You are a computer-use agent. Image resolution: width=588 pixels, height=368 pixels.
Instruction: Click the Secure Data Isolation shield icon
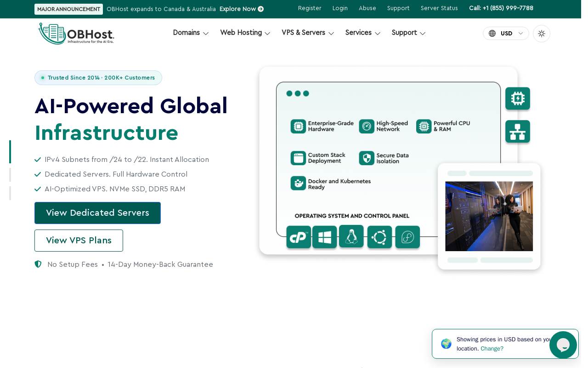pos(367,158)
